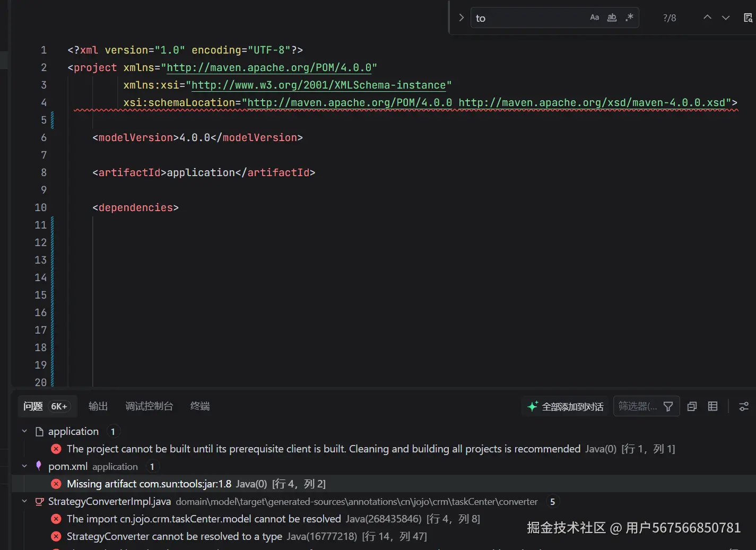This screenshot has height=550, width=756.
Task: Expand replace row in find widget
Action: click(461, 18)
